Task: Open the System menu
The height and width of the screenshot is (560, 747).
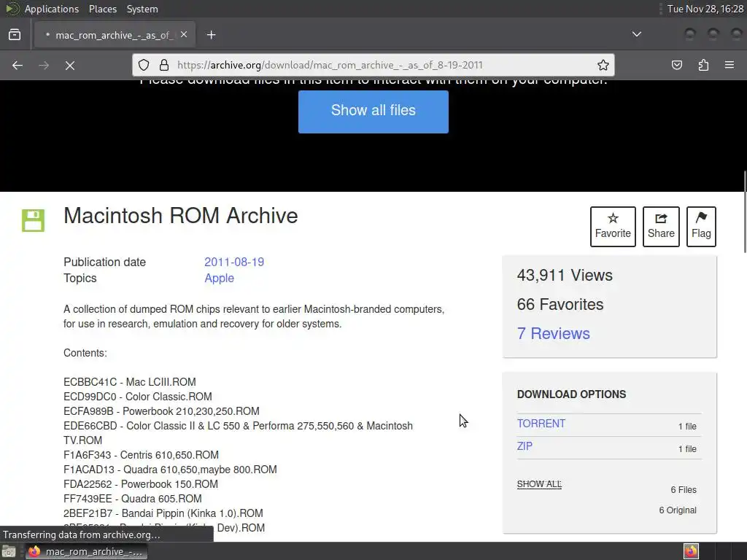Action: click(142, 9)
